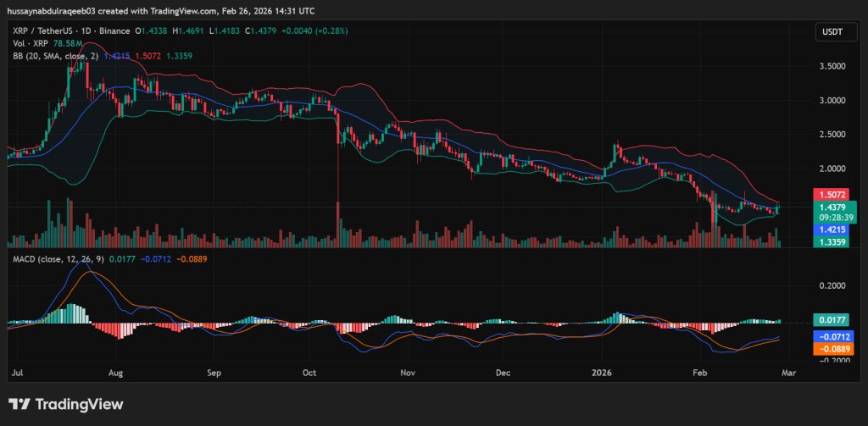Viewport: 868px width, 426px height.
Task: Click the 09:28:39 bar countdown timer
Action: pyautogui.click(x=830, y=216)
